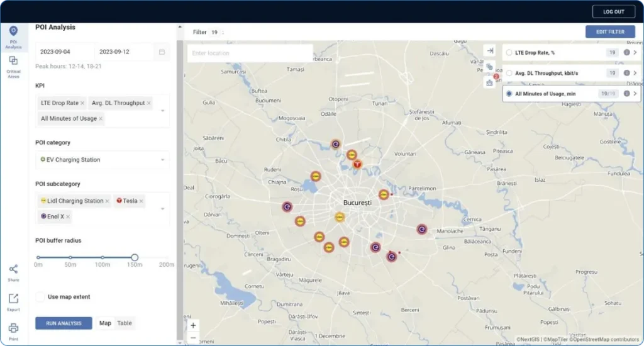Screen dimensions: 644x346
Task: Click the Edit Filter button
Action: [x=609, y=31]
